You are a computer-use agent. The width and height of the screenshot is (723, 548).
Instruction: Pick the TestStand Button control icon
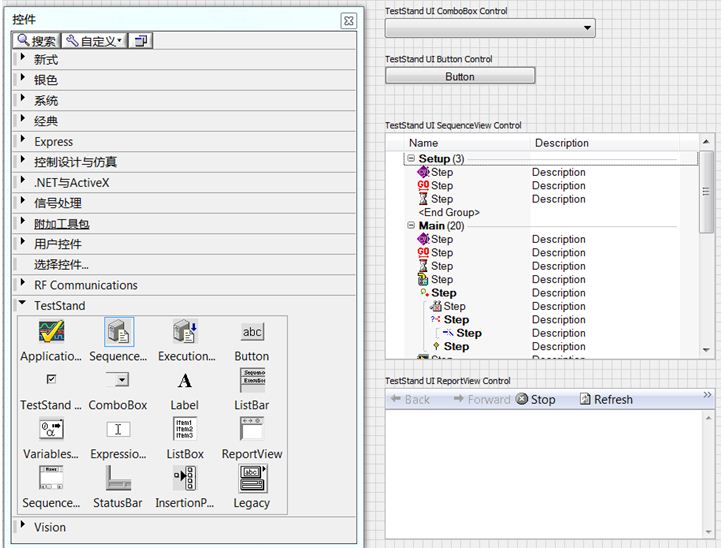coord(252,332)
